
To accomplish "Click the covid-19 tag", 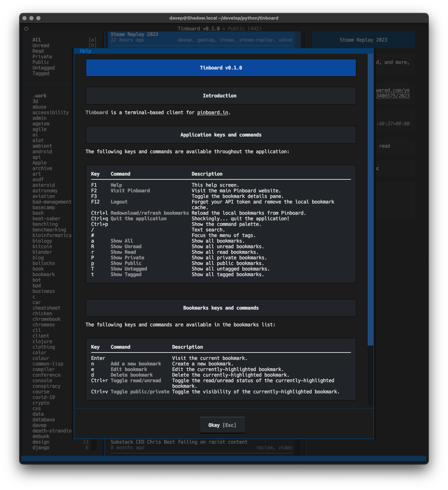I will (44, 397).
